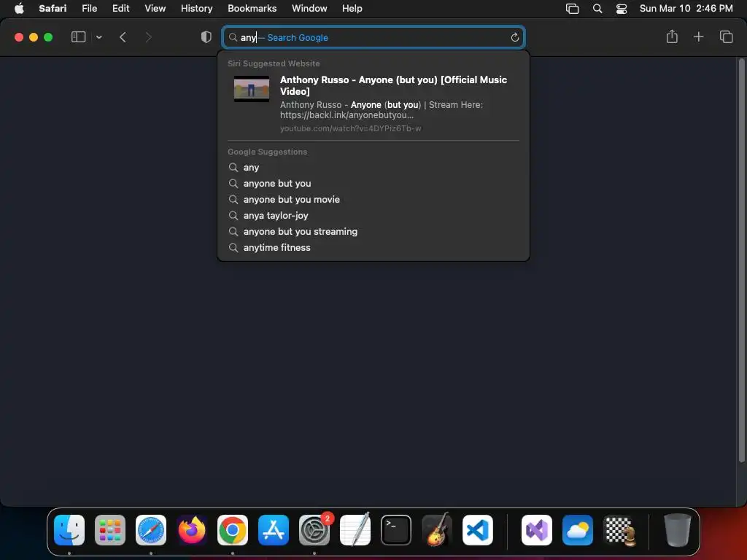This screenshot has height=560, width=747.
Task: Click the youtube.com URL in suggestion
Action: [x=350, y=128]
